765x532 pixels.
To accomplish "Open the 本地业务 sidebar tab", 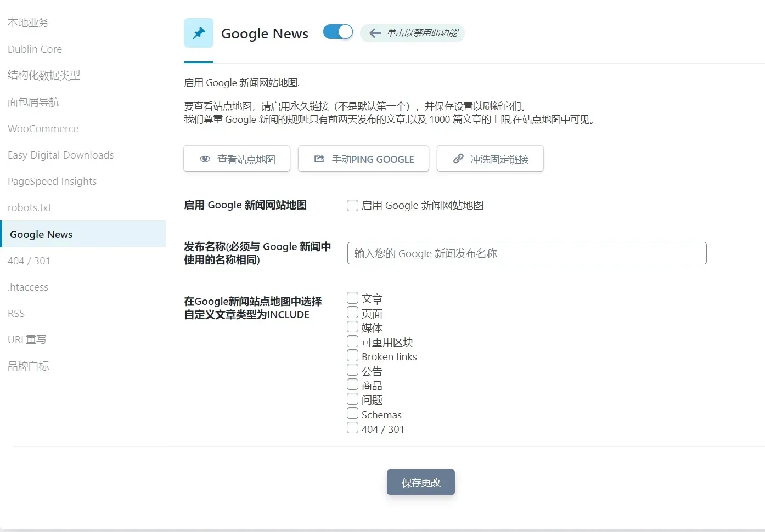I will click(83, 22).
